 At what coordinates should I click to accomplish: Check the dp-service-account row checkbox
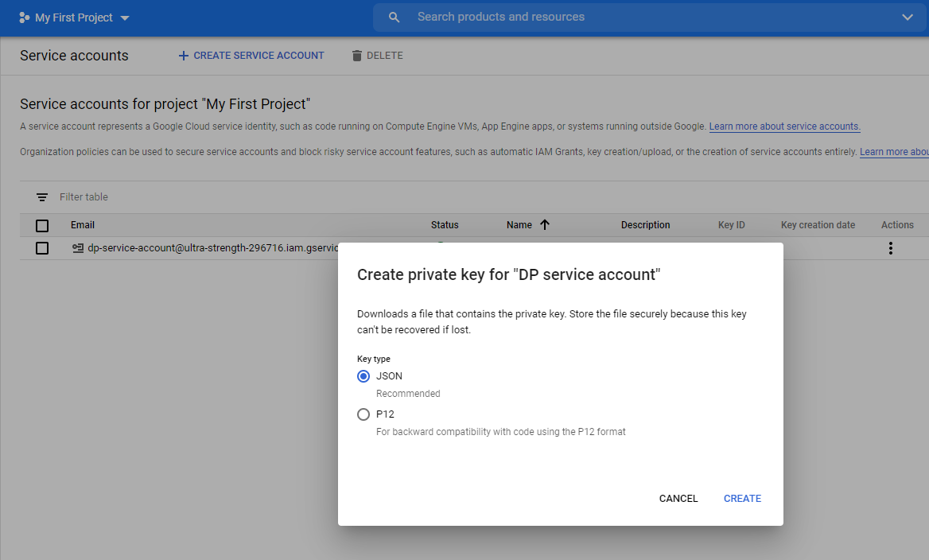42,248
